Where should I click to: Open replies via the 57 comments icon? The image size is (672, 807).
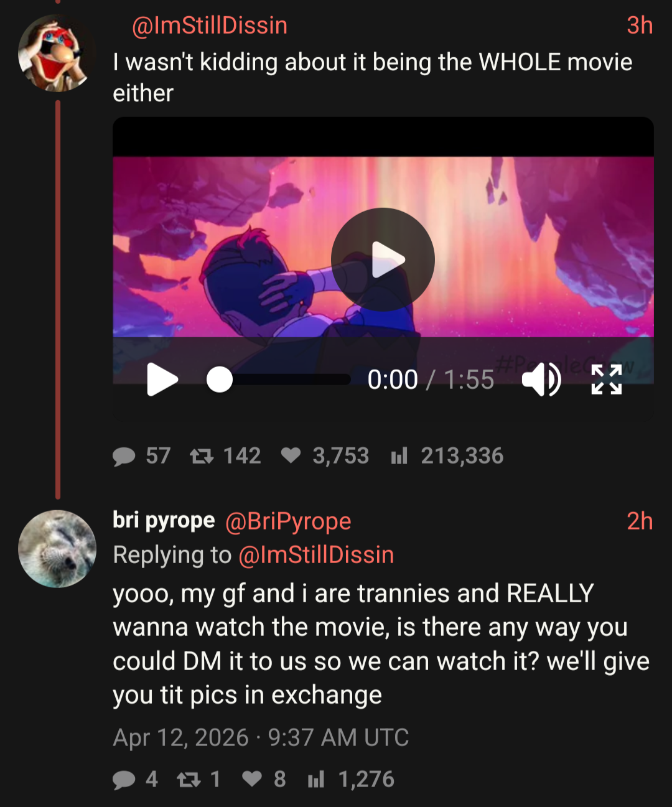point(124,456)
